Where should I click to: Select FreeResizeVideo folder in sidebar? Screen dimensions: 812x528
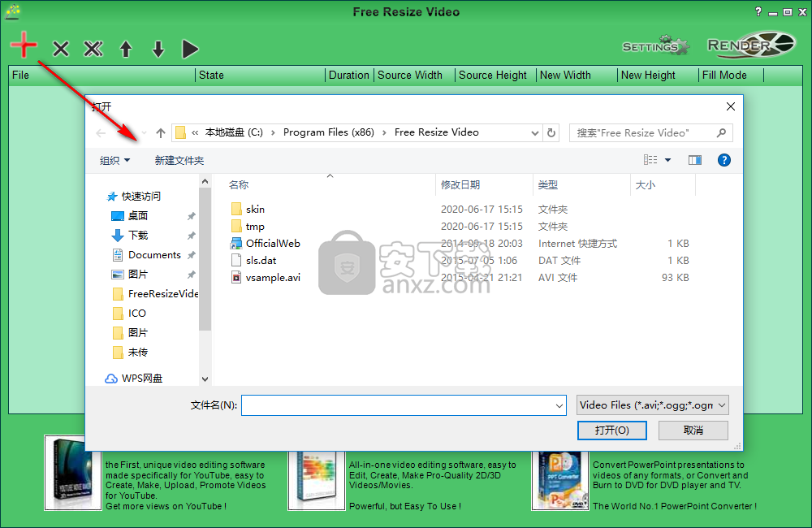[155, 294]
